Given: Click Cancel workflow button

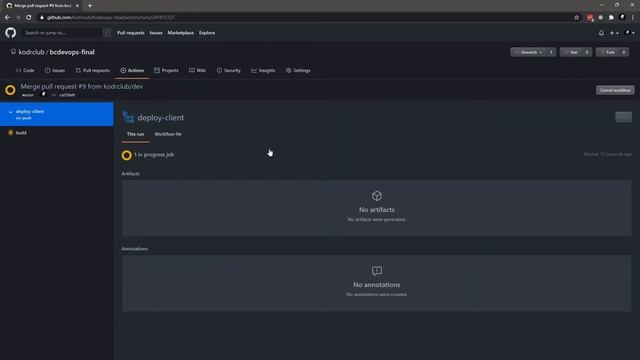Looking at the screenshot, I should tap(615, 90).
